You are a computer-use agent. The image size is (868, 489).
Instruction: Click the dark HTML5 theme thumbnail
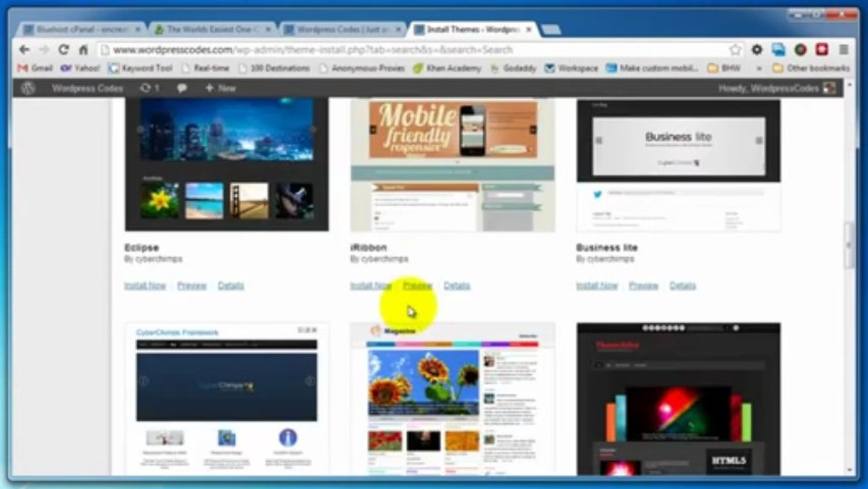pos(679,399)
